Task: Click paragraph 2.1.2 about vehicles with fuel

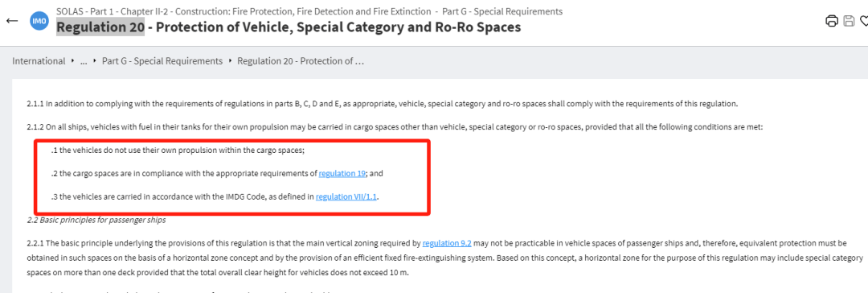Action: coord(395,127)
